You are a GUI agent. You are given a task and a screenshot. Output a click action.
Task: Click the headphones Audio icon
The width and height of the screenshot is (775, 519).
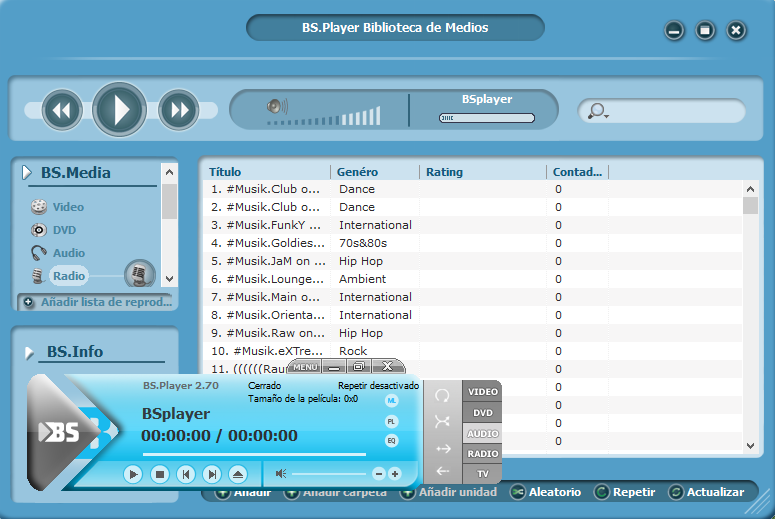click(x=39, y=253)
